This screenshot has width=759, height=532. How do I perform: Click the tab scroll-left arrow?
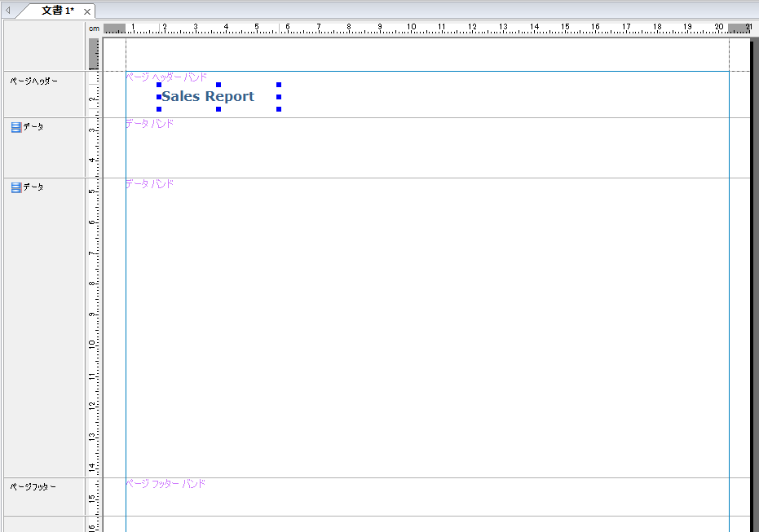(x=8, y=11)
